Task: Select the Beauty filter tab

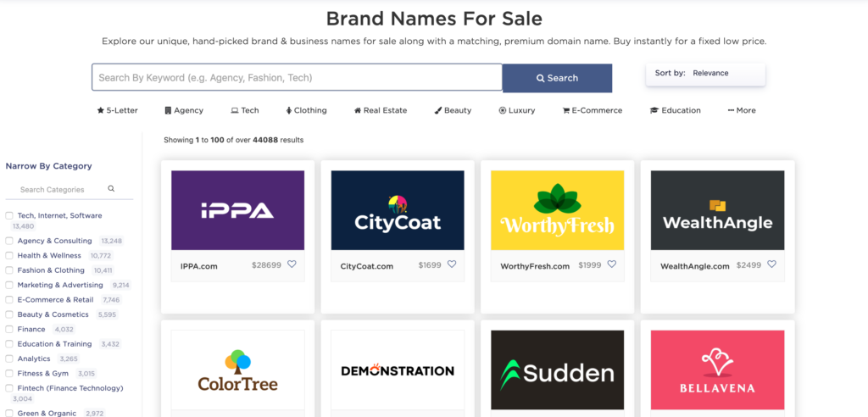Action: [x=453, y=110]
